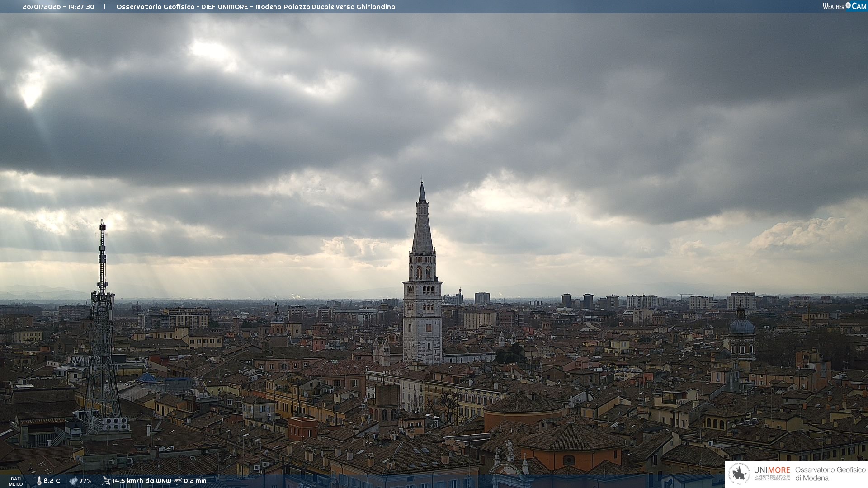
Task: Click the DATI METEO label
Action: [16, 481]
